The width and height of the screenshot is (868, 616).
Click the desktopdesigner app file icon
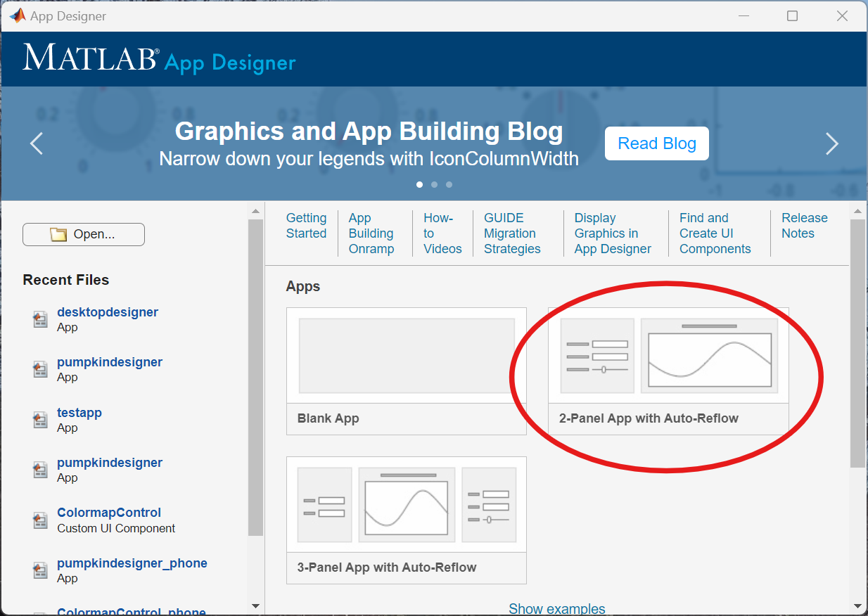click(x=40, y=320)
